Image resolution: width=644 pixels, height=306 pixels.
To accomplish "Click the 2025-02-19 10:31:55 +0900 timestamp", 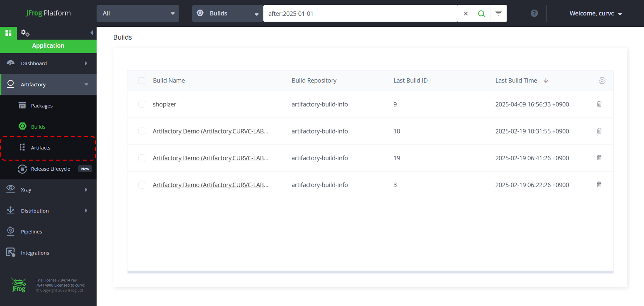I will [532, 131].
